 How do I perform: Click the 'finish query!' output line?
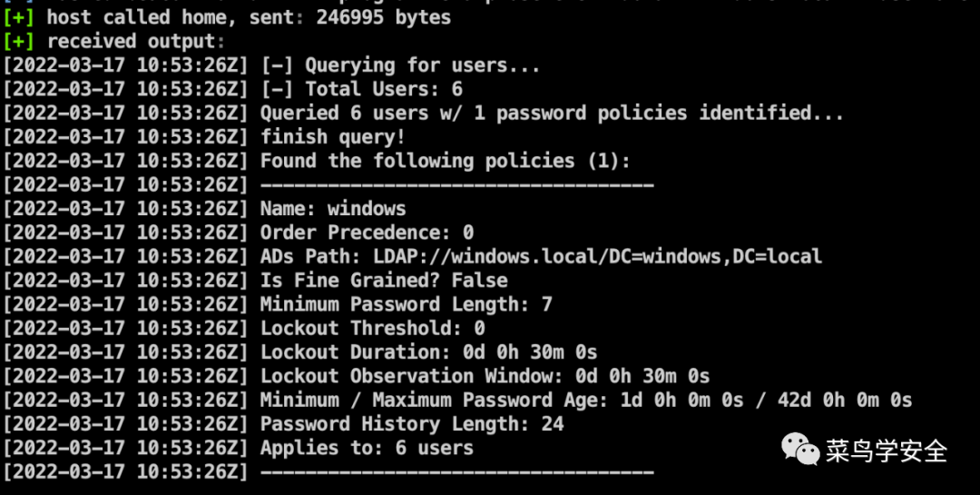(332, 136)
